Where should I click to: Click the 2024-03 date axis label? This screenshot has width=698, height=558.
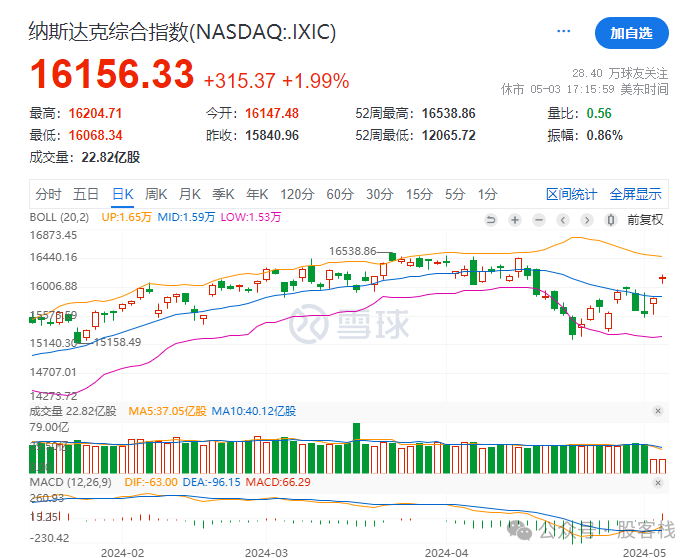266,553
